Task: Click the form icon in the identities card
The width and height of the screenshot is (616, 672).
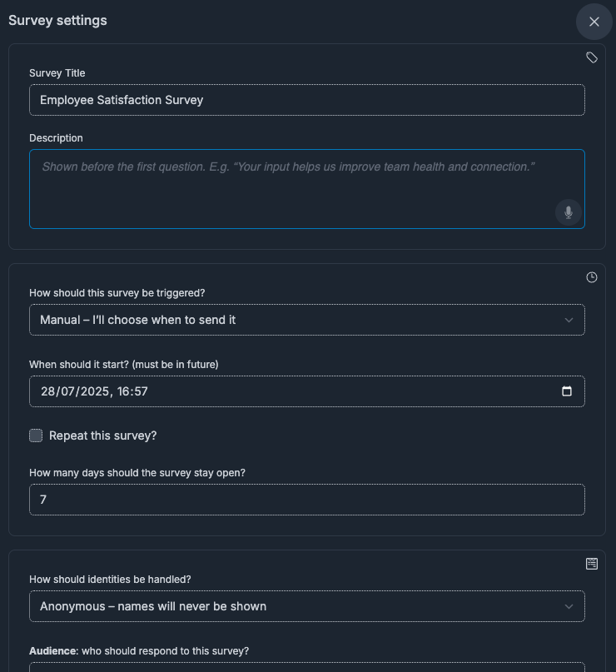Action: 592,564
